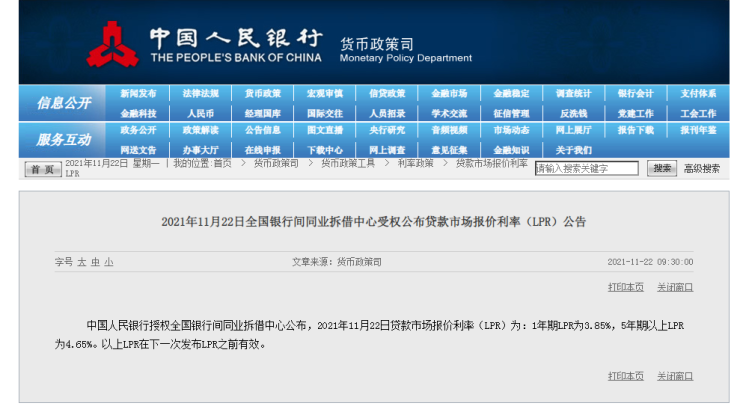The width and height of the screenshot is (740, 415).
Task: Visit 网上展厅 navigation item
Action: (573, 130)
